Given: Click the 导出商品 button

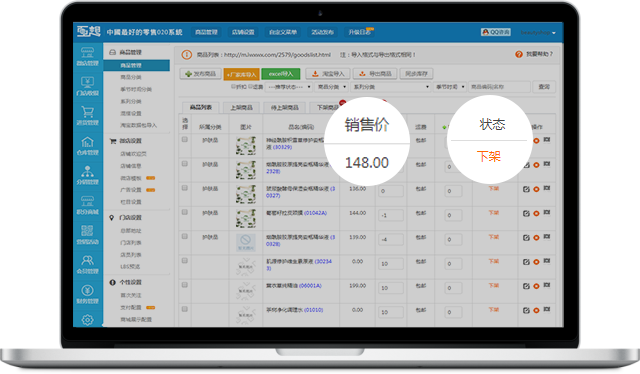Looking at the screenshot, I should tap(375, 74).
